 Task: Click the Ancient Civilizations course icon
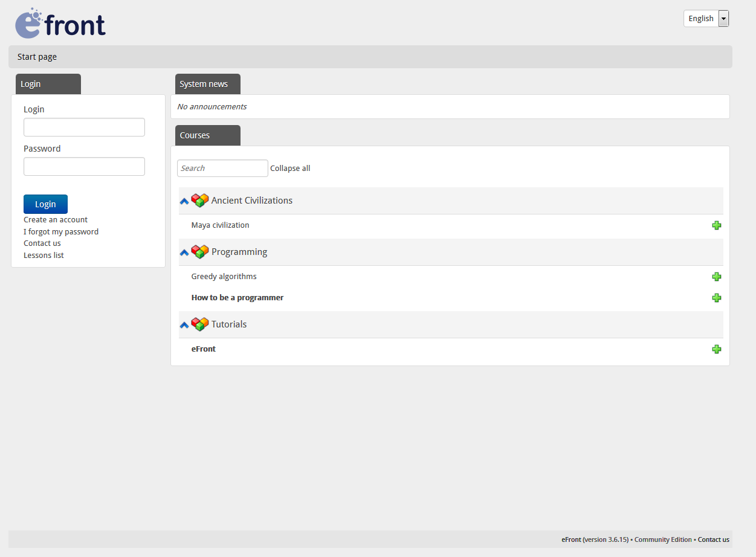pos(199,200)
